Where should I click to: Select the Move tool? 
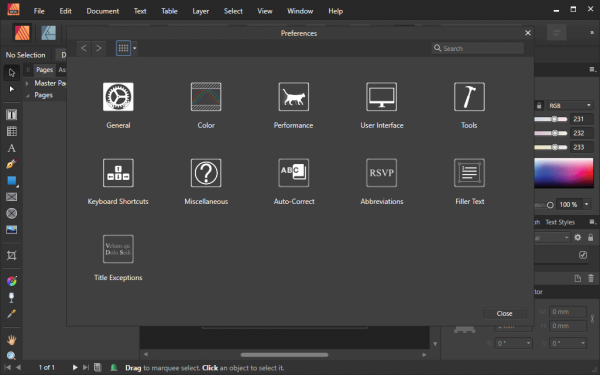pos(11,72)
